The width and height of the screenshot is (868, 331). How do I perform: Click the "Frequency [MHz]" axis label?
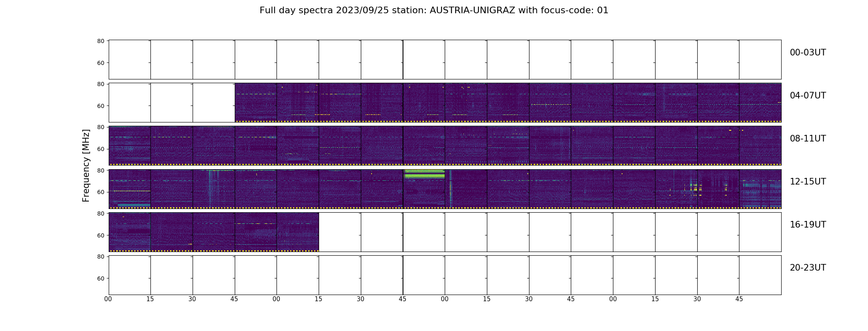tap(86, 165)
